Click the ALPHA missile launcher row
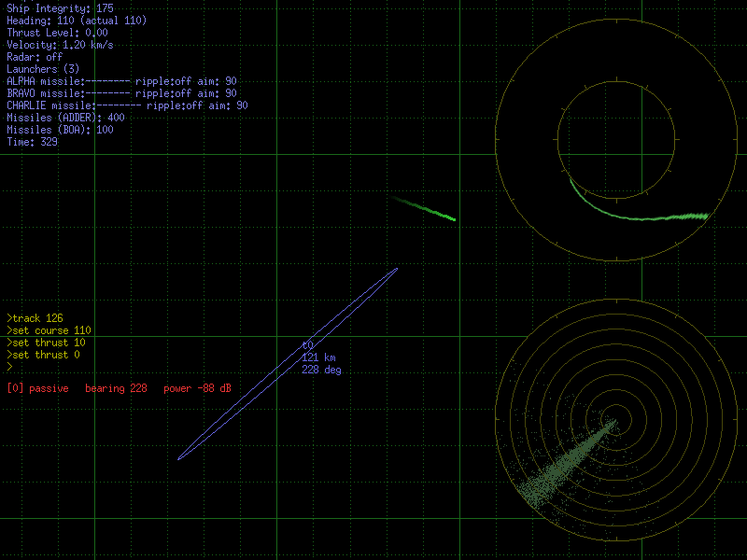The width and height of the screenshot is (747, 560). point(121,81)
